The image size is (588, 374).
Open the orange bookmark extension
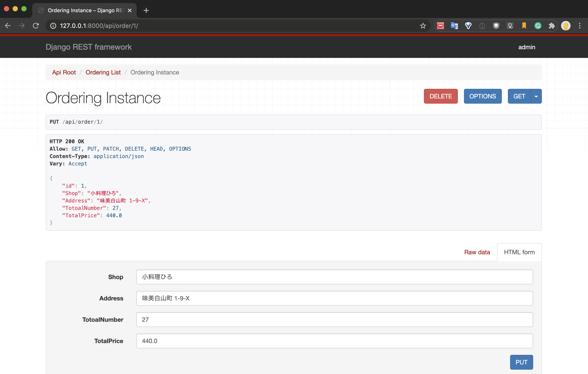pyautogui.click(x=524, y=26)
